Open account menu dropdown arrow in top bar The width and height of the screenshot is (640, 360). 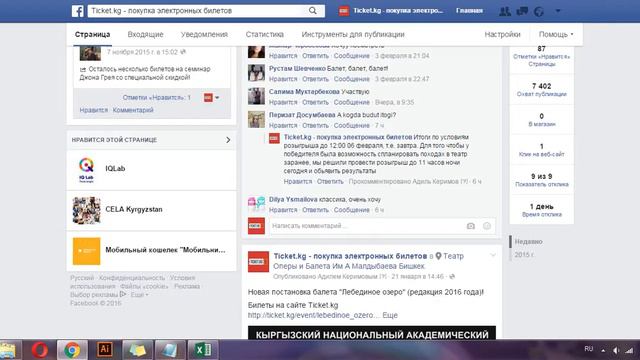(x=558, y=11)
